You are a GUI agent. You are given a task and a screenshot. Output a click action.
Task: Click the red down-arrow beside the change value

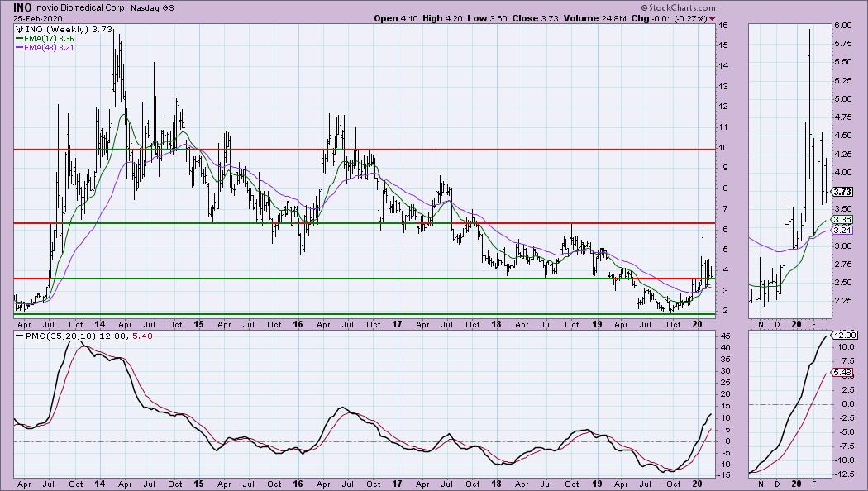pos(712,19)
